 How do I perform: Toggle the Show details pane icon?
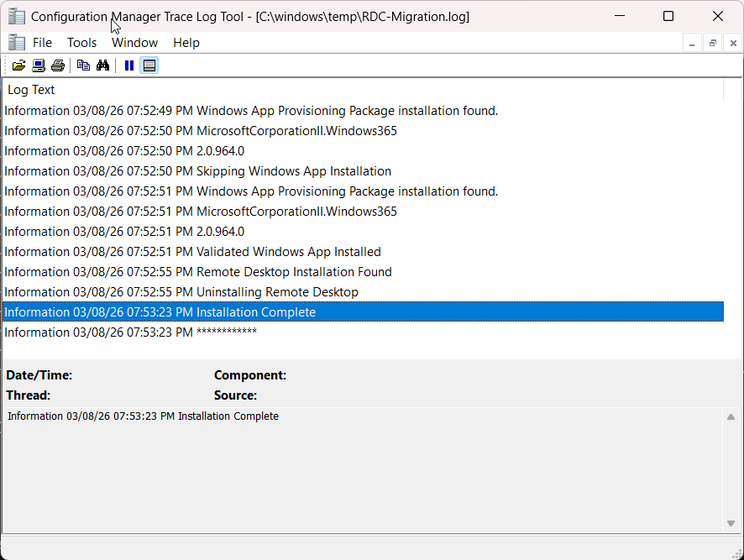coord(149,65)
